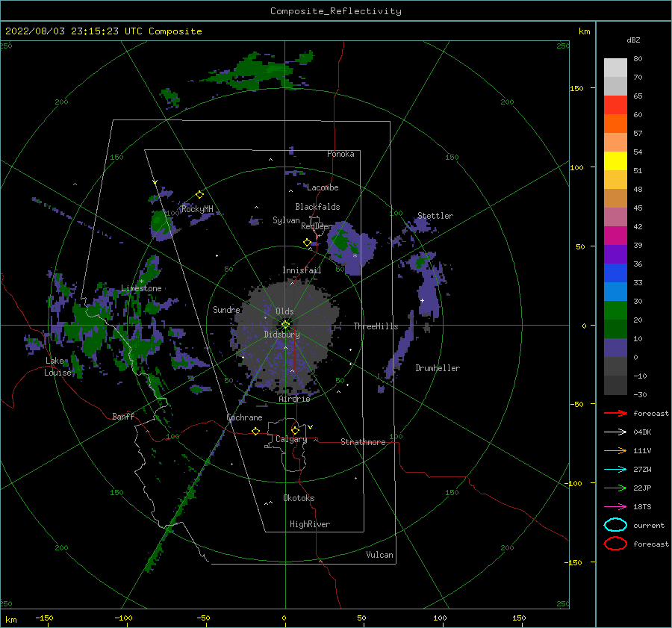Click the Composite_Reflectivity title text
The width and height of the screenshot is (672, 628).
[335, 11]
